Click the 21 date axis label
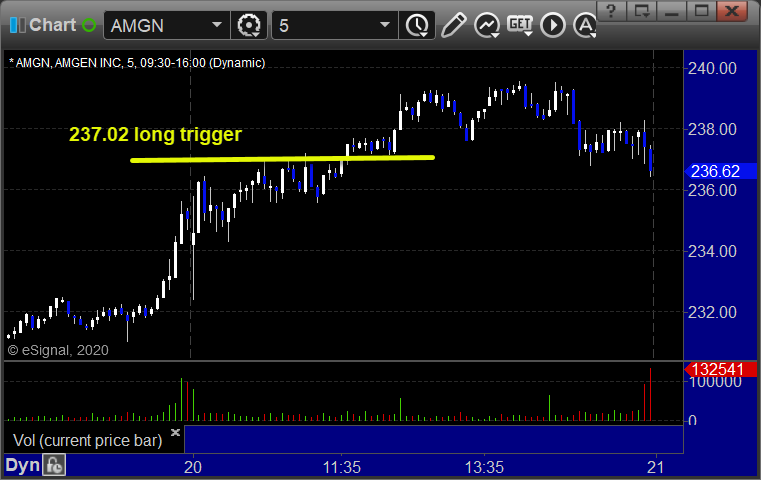Viewport: 761px width, 480px height. tap(656, 467)
